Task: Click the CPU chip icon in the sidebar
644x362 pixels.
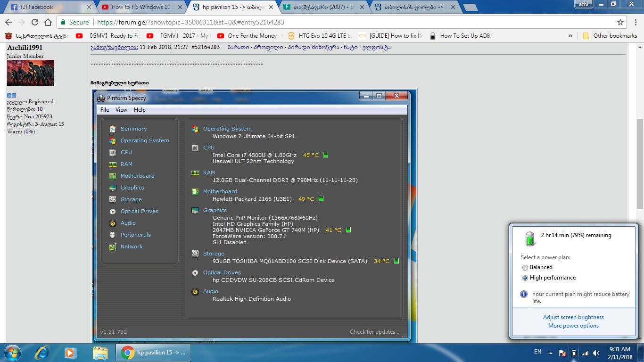Action: coord(112,152)
